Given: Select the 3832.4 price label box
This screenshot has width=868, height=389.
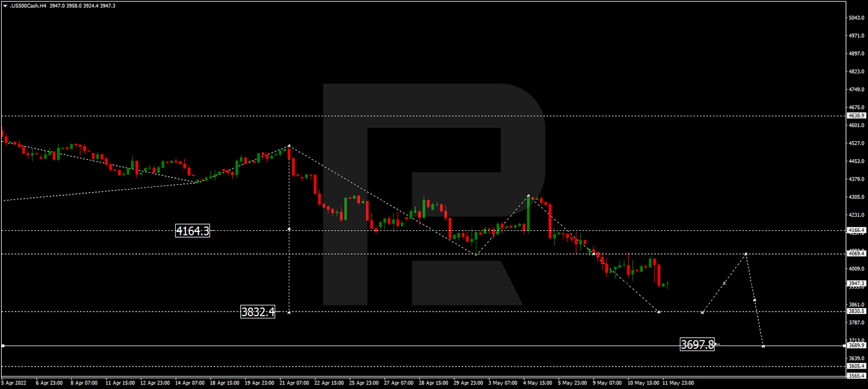Looking at the screenshot, I should click(257, 311).
